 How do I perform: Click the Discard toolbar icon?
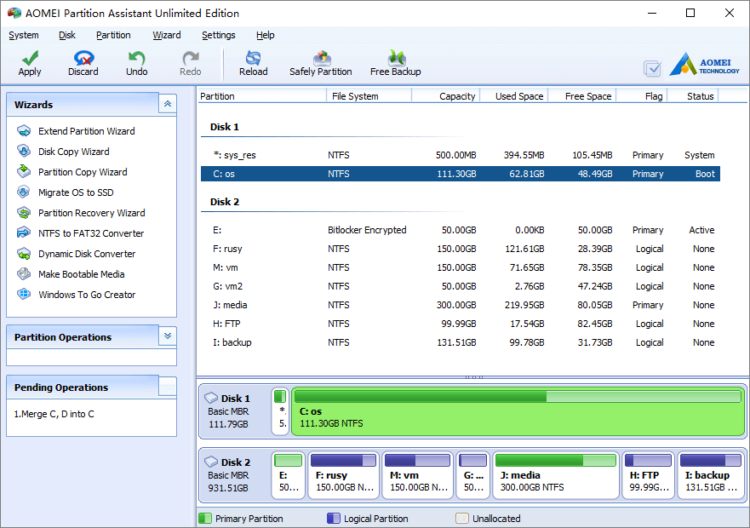coord(83,59)
